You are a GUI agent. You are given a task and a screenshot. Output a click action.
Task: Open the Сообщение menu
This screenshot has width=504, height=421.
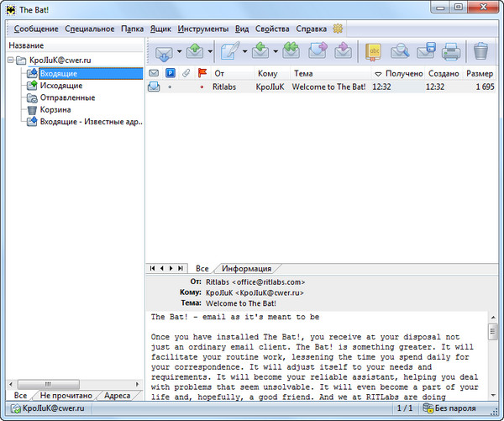(x=36, y=29)
